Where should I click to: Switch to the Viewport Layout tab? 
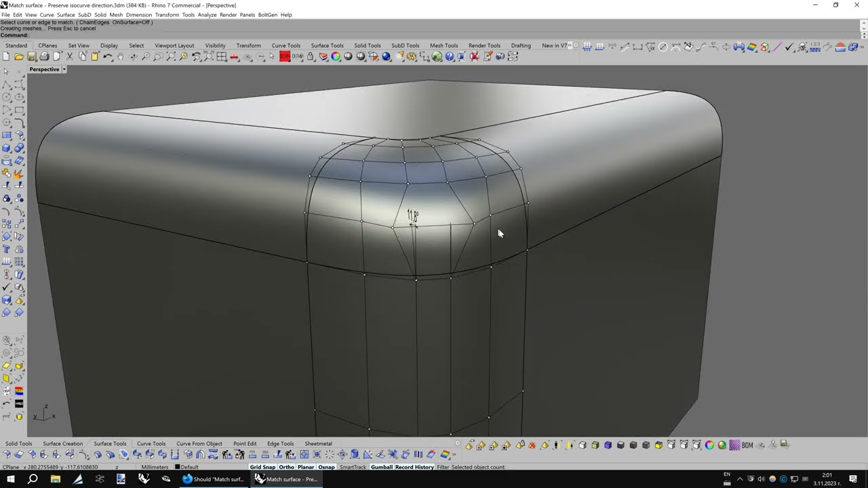coord(174,45)
